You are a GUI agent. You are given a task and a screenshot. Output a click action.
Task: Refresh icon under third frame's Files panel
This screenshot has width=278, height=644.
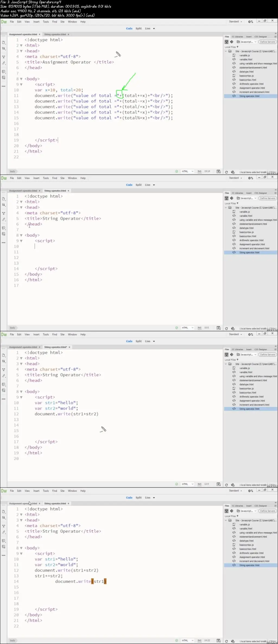[226, 485]
